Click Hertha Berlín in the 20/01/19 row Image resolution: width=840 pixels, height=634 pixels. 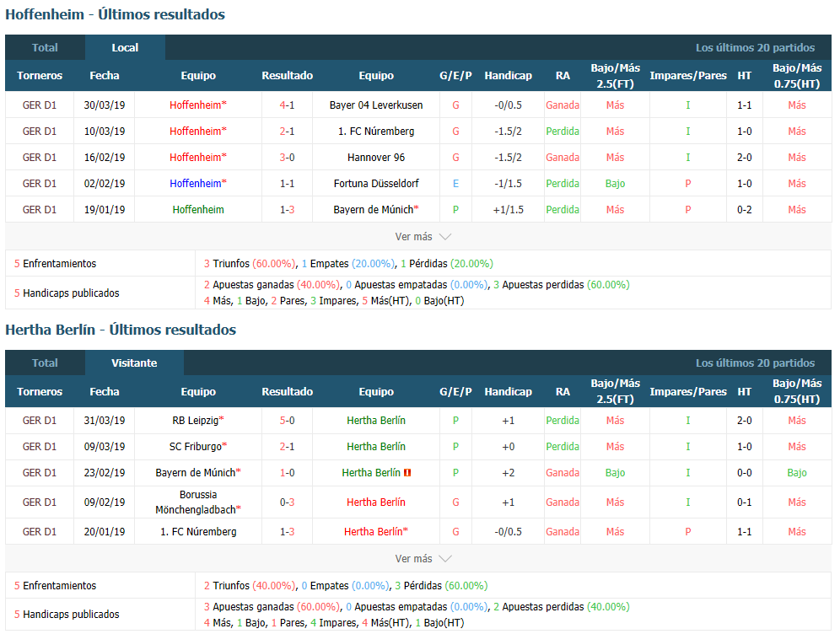[374, 532]
